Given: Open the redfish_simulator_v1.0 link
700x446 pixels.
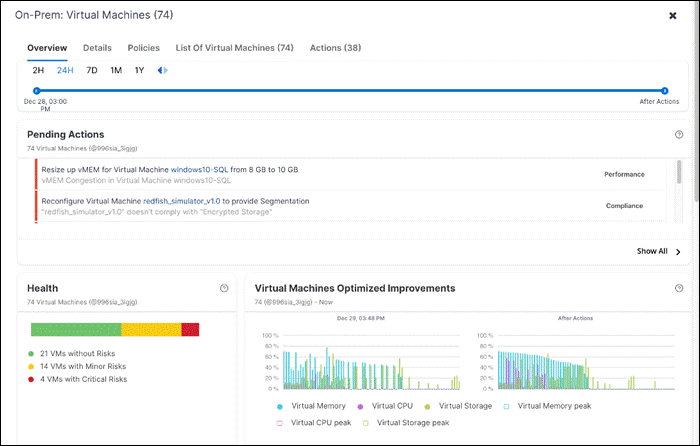Looking at the screenshot, I should click(x=182, y=201).
